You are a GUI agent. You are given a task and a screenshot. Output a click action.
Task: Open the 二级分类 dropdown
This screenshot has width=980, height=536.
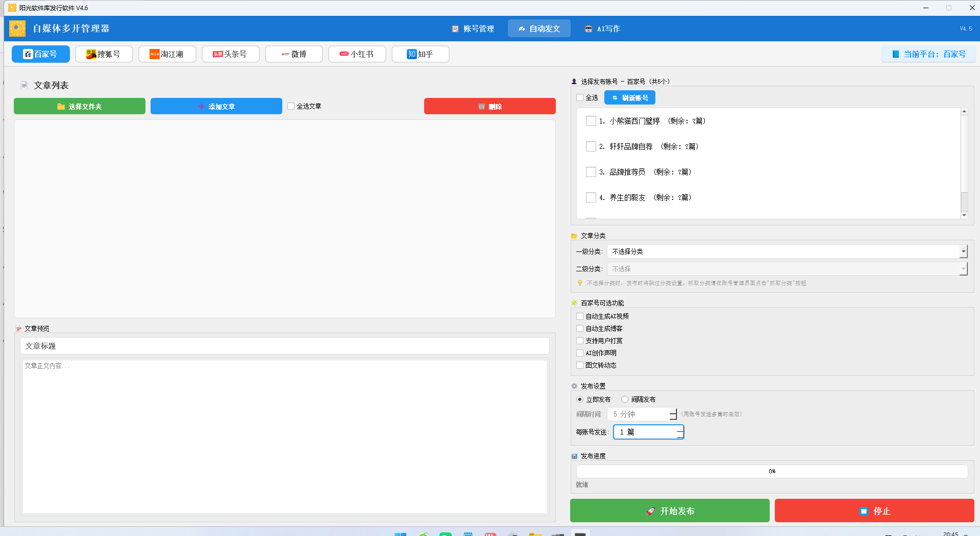tap(963, 269)
